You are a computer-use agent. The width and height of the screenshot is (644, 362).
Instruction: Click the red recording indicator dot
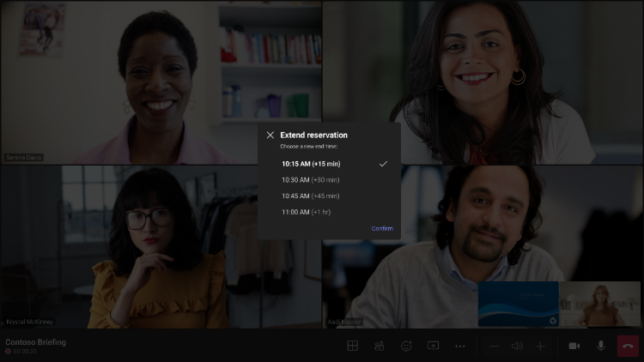coord(8,352)
